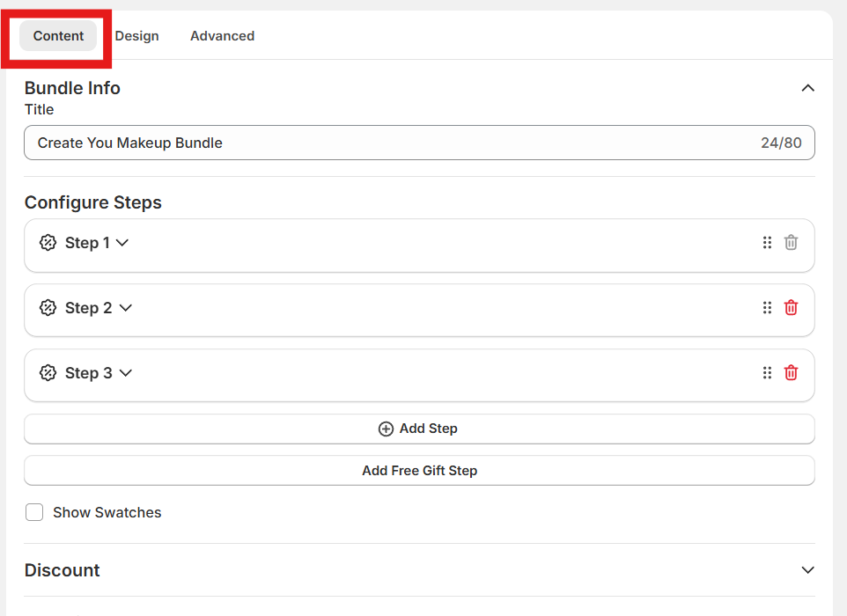Viewport: 847px width, 616px height.
Task: Delete Step 2 using its red trash icon
Action: click(791, 308)
